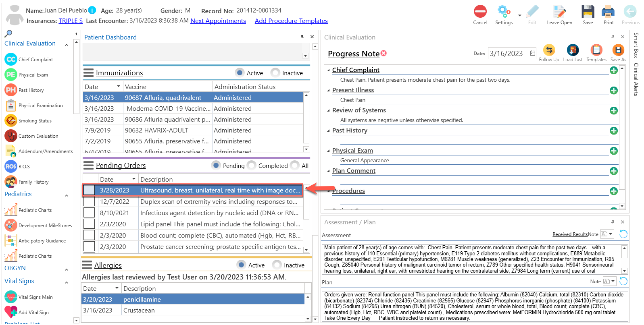Collapse the Clinical Evaluation sidebar group
Image resolution: width=644 pixels, height=325 pixels.
(x=67, y=45)
